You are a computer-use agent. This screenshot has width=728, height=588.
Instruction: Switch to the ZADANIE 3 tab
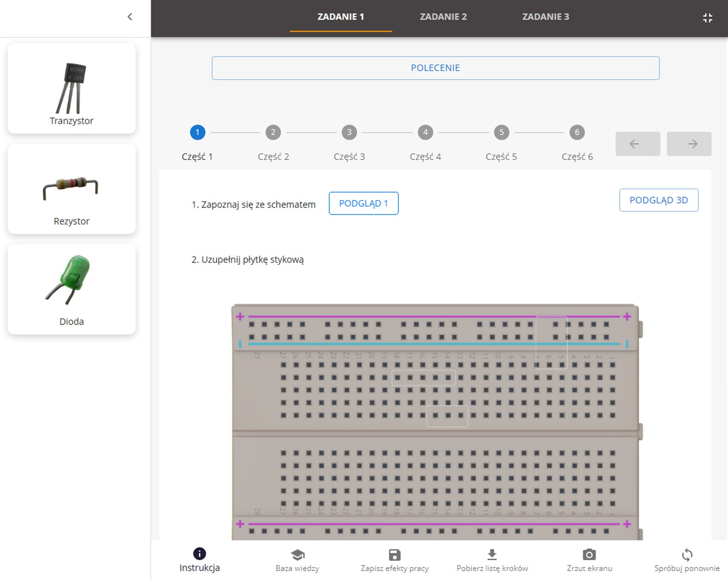[x=546, y=17]
